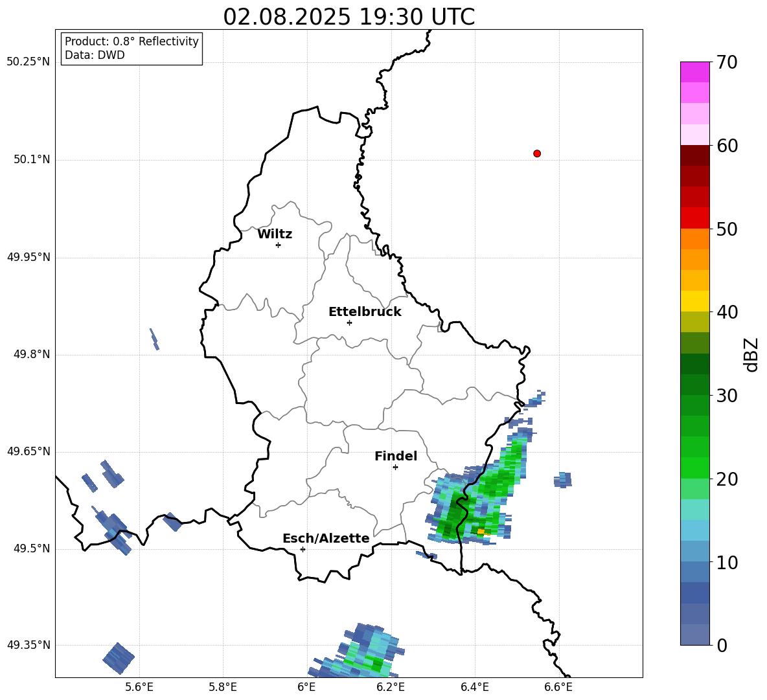The image size is (767, 700).
Task: Click the colorbar 20 tick label
Action: coord(727,479)
